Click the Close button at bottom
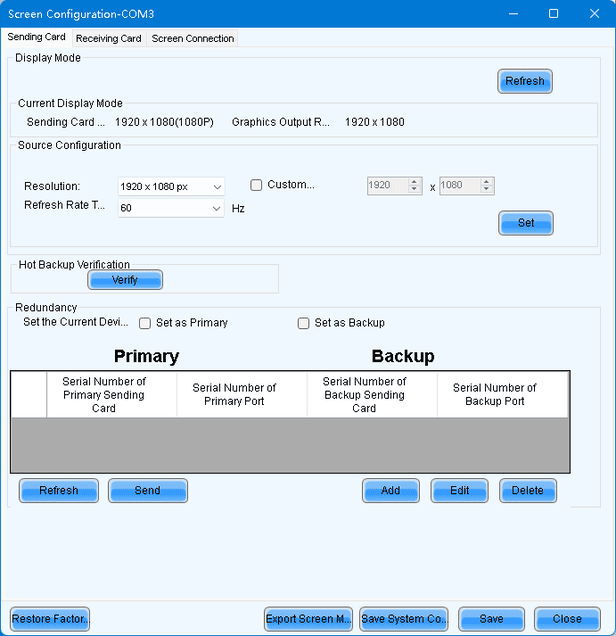Viewport: 616px width, 636px height. pos(567,619)
